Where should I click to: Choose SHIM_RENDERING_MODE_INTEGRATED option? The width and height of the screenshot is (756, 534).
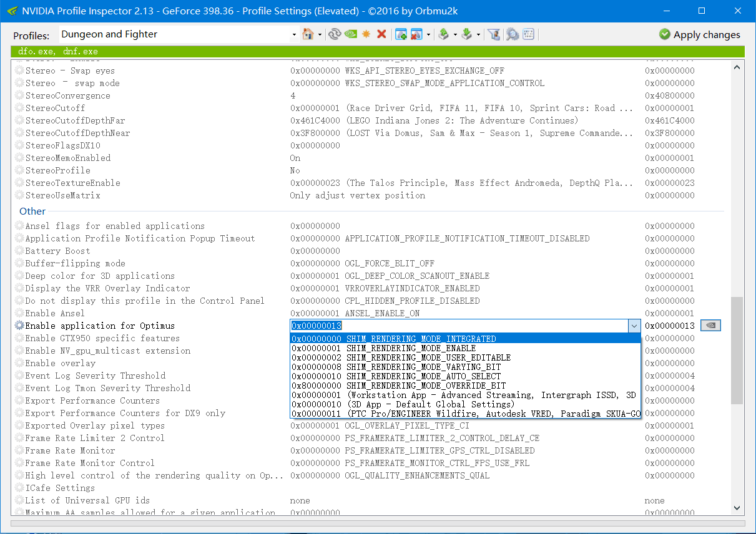pos(465,339)
